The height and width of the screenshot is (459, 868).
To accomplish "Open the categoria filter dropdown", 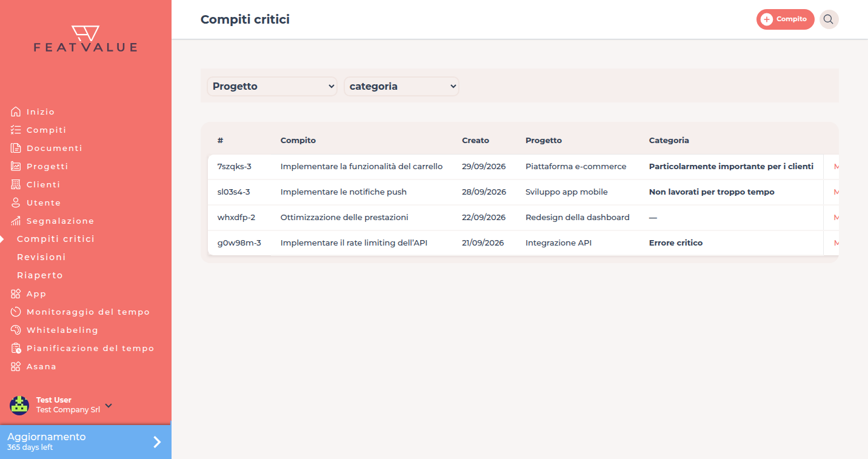I will tap(401, 86).
